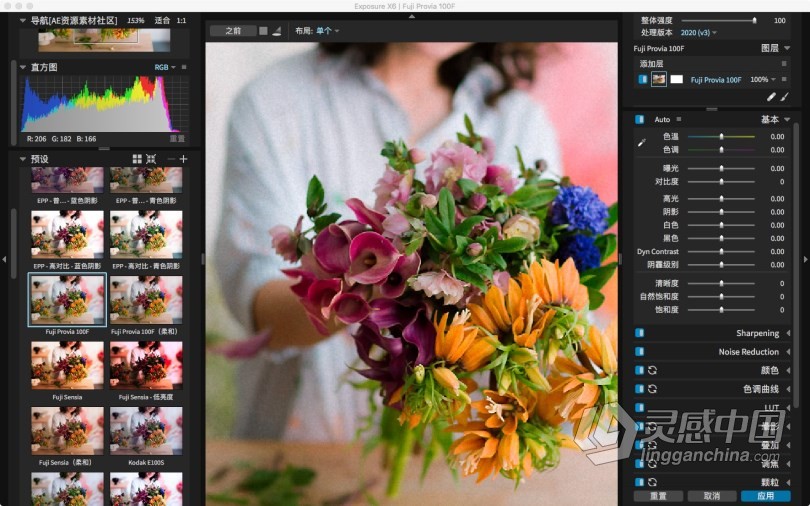Viewport: 810px width, 506px height.
Task: Click the fit-thumbnails icon in presets header
Action: point(151,159)
